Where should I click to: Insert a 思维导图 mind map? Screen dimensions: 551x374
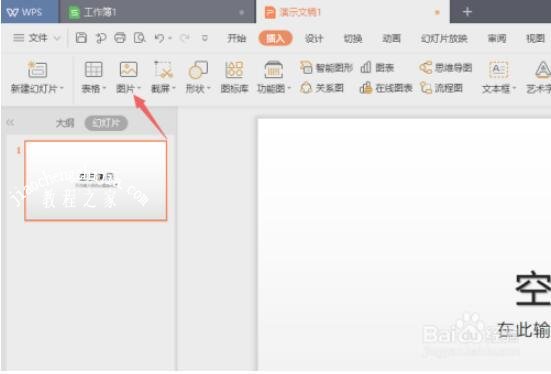(446, 67)
